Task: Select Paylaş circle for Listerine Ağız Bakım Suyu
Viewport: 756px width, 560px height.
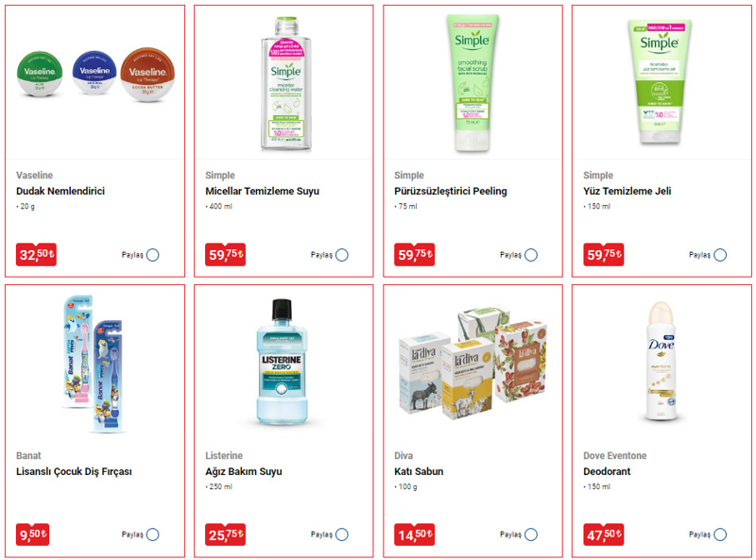Action: coord(342,535)
